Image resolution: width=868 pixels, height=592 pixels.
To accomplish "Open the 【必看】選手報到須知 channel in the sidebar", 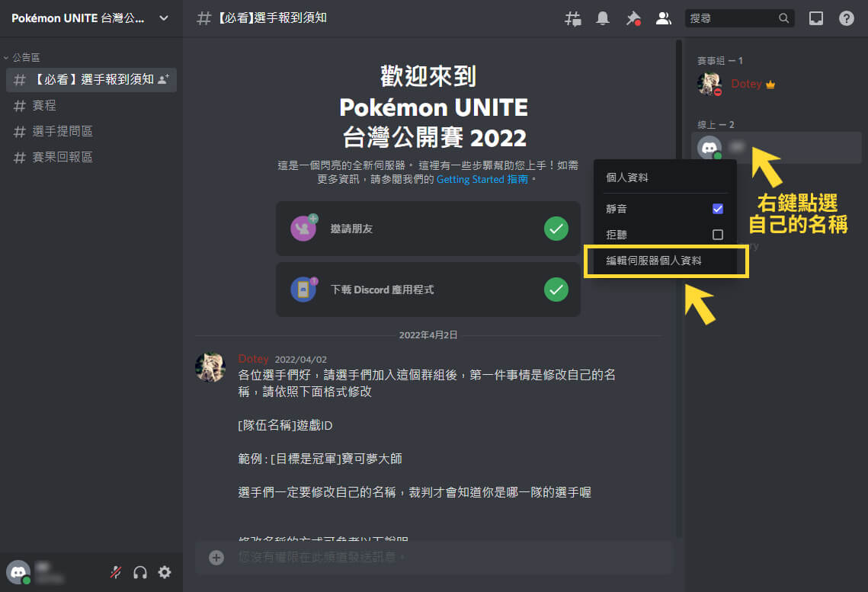I will point(91,80).
